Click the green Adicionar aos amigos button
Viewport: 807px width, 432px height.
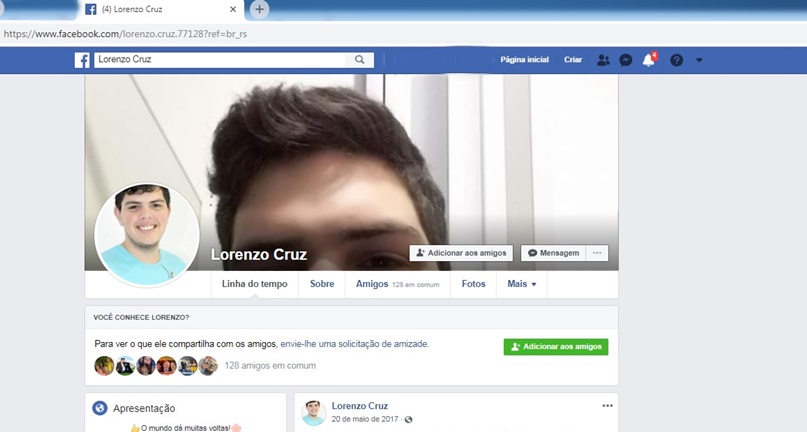click(x=555, y=346)
